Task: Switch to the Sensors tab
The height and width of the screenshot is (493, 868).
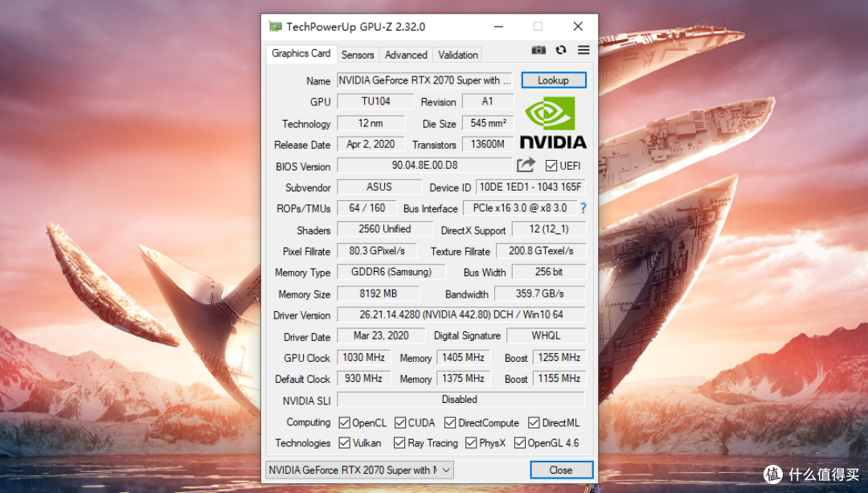Action: point(358,55)
